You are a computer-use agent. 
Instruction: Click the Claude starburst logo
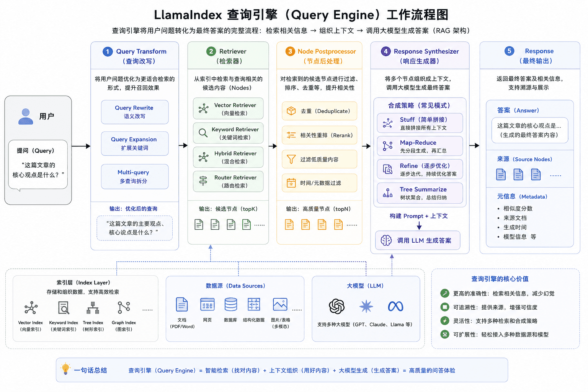(366, 306)
